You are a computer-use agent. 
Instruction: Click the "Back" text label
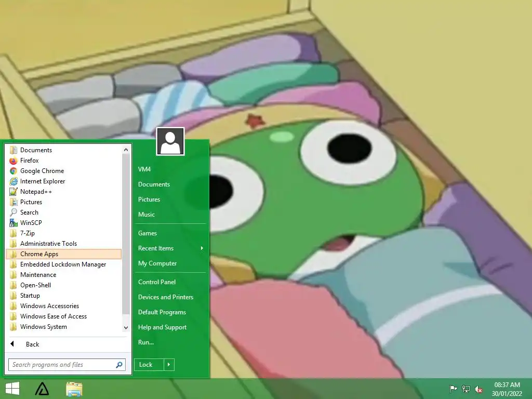pyautogui.click(x=33, y=344)
